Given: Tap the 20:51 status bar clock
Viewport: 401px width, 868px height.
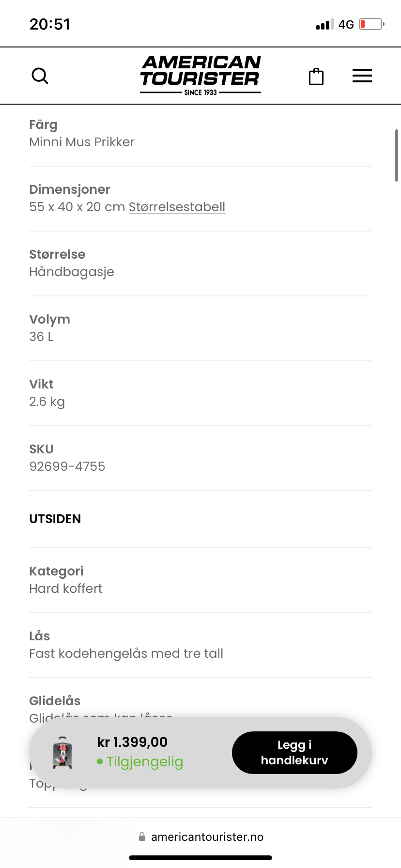Looking at the screenshot, I should [x=50, y=24].
